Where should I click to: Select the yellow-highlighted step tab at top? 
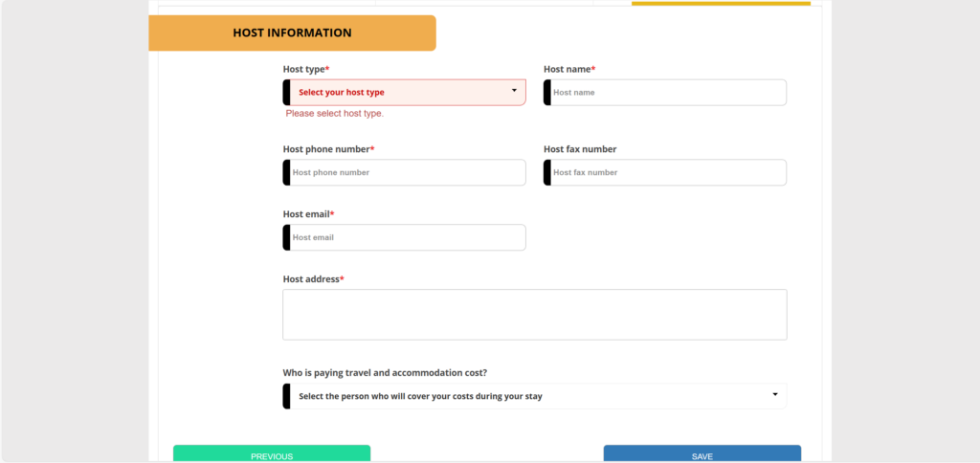(x=721, y=4)
